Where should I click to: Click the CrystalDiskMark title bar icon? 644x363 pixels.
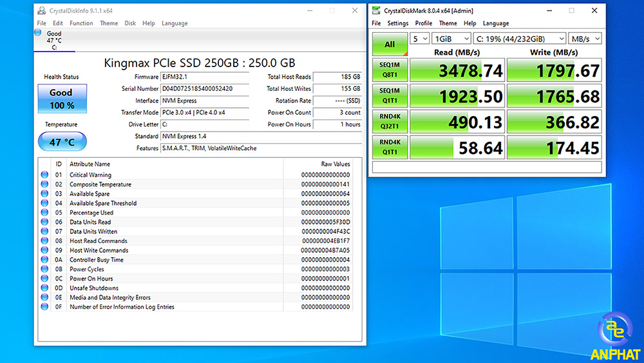(x=376, y=11)
